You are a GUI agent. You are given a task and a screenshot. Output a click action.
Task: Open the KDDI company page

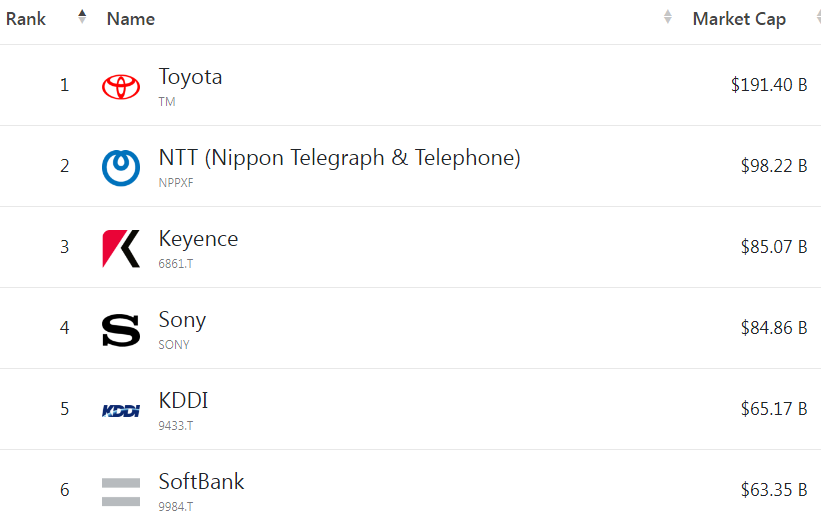(183, 401)
